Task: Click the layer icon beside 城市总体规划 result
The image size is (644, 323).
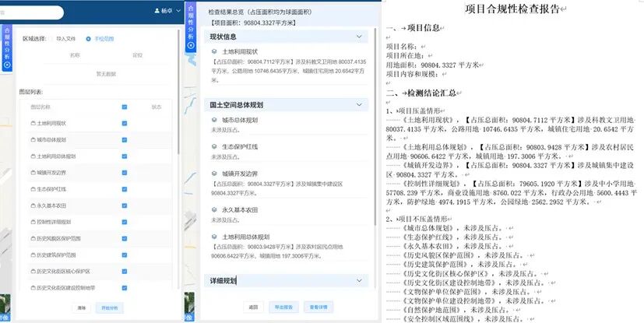Action: (x=214, y=120)
